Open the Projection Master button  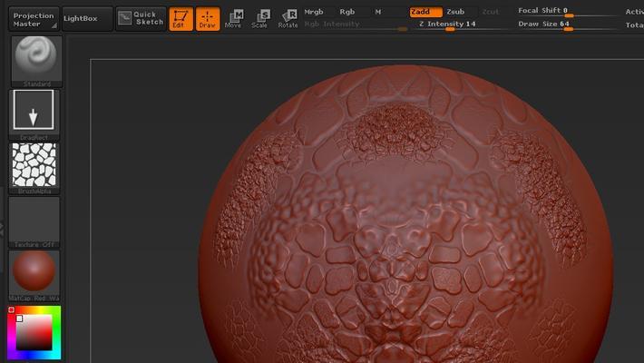tap(34, 19)
